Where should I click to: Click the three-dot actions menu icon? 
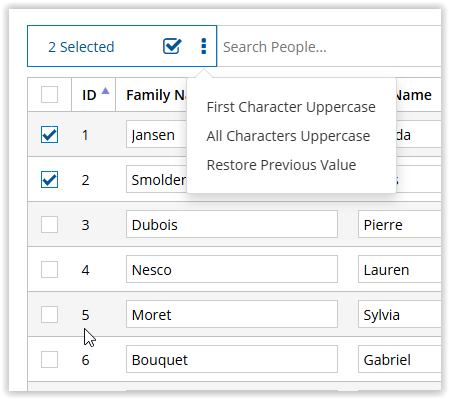click(x=204, y=46)
